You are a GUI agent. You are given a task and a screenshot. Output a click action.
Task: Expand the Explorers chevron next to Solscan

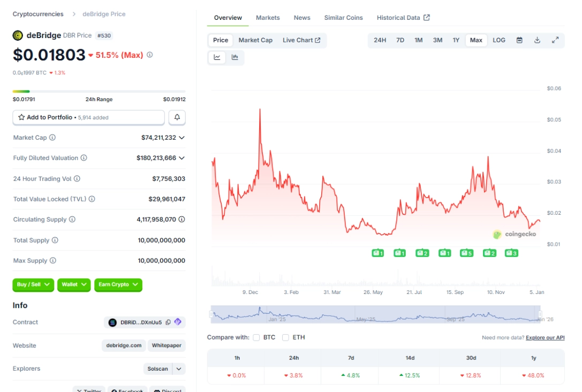click(179, 369)
